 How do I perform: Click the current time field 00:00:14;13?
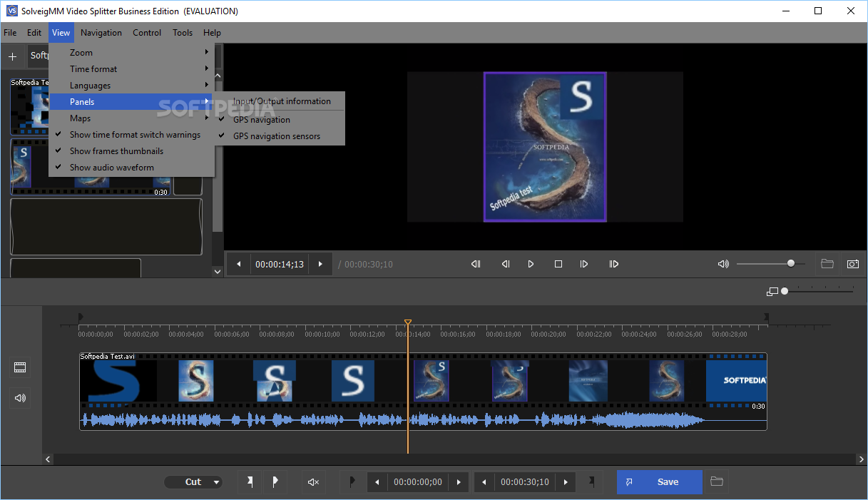click(x=280, y=264)
